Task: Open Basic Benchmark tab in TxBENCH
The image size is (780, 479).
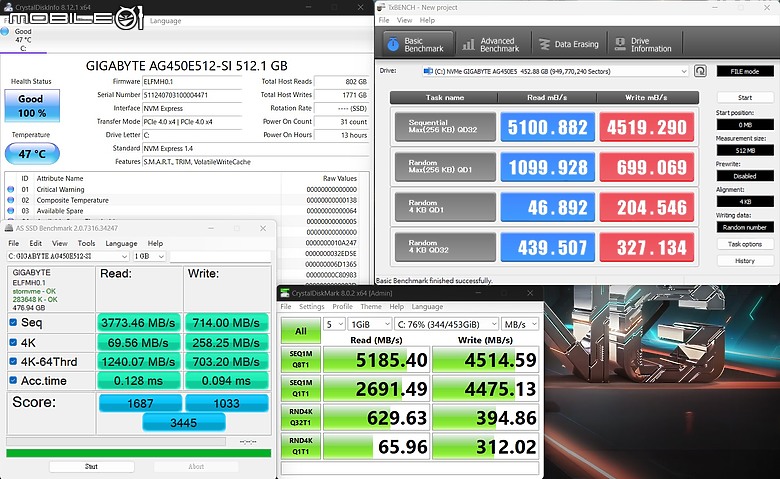Action: tap(418, 45)
